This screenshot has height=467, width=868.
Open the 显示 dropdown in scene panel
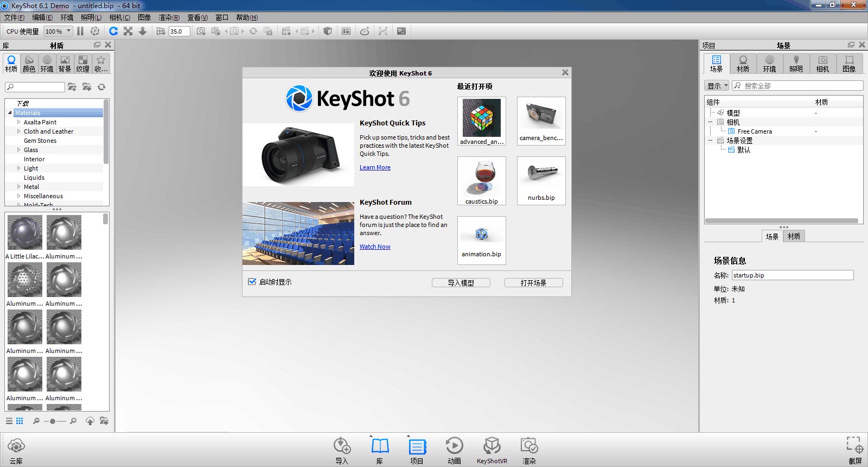pos(717,86)
